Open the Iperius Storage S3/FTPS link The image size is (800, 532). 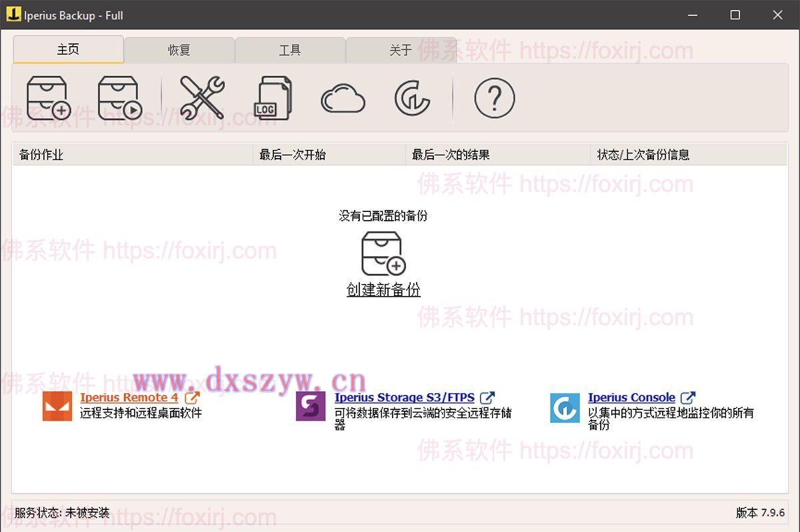pyautogui.click(x=405, y=397)
